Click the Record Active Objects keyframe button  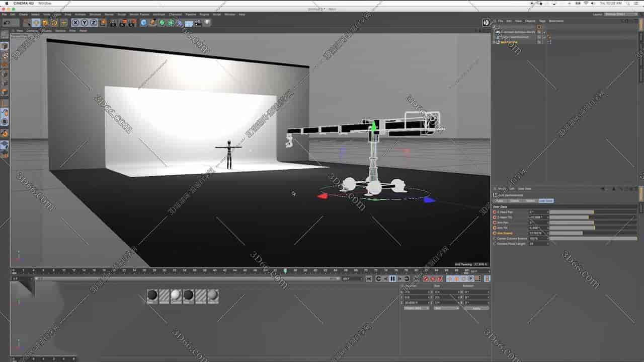pos(426,278)
